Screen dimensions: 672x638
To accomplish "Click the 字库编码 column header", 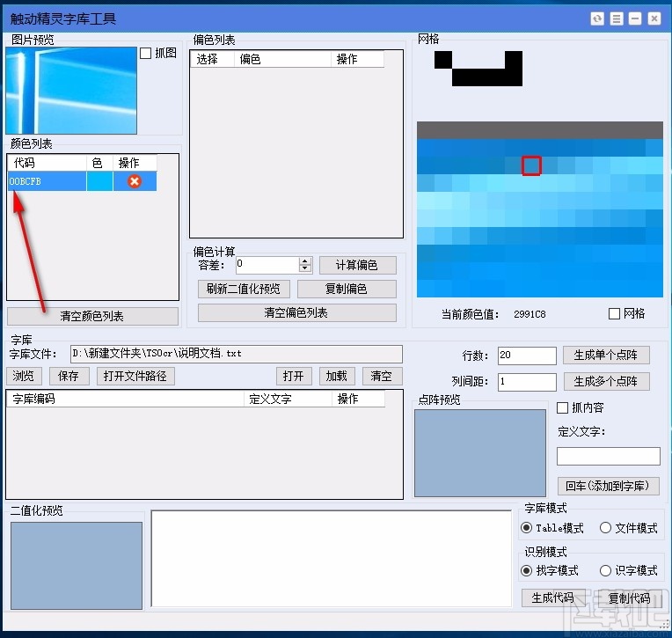I will (x=125, y=400).
